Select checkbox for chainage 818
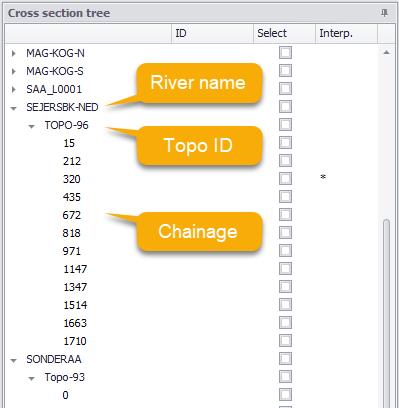The height and width of the screenshot is (408, 399). point(285,233)
